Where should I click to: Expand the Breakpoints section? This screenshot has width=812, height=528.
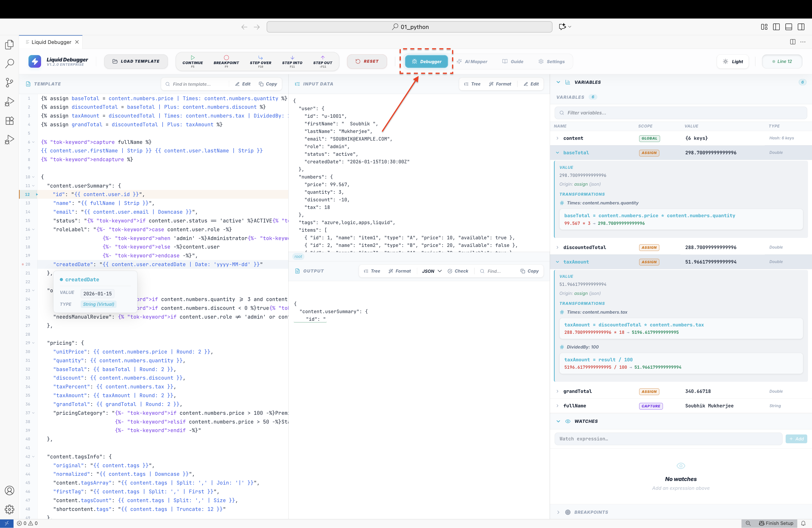pyautogui.click(x=558, y=512)
